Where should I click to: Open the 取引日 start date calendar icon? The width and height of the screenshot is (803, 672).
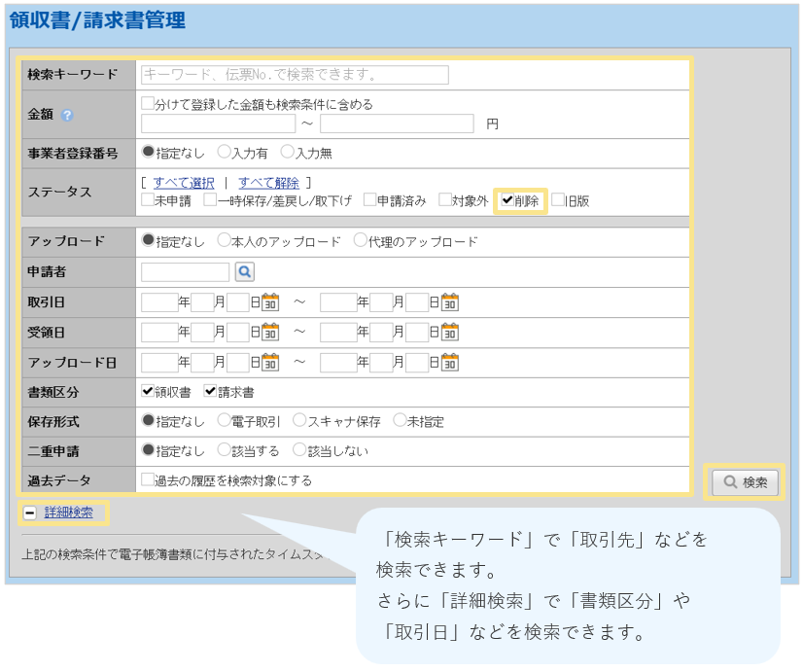(271, 302)
